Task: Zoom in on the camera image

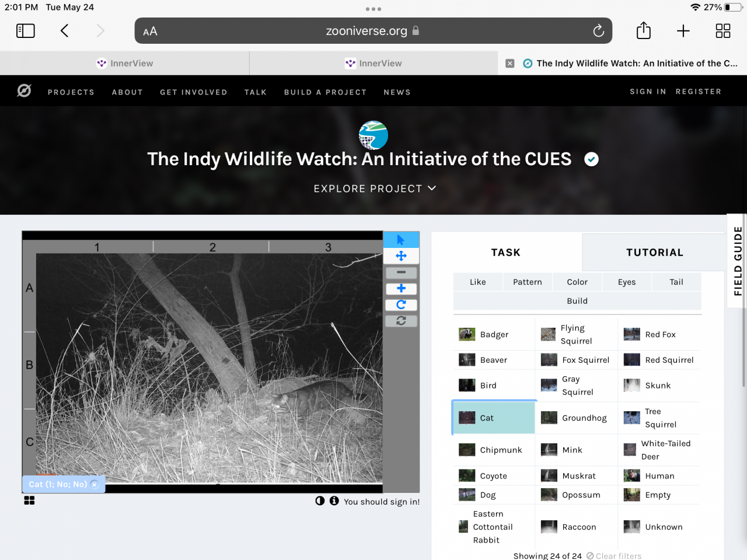Action: pos(401,288)
